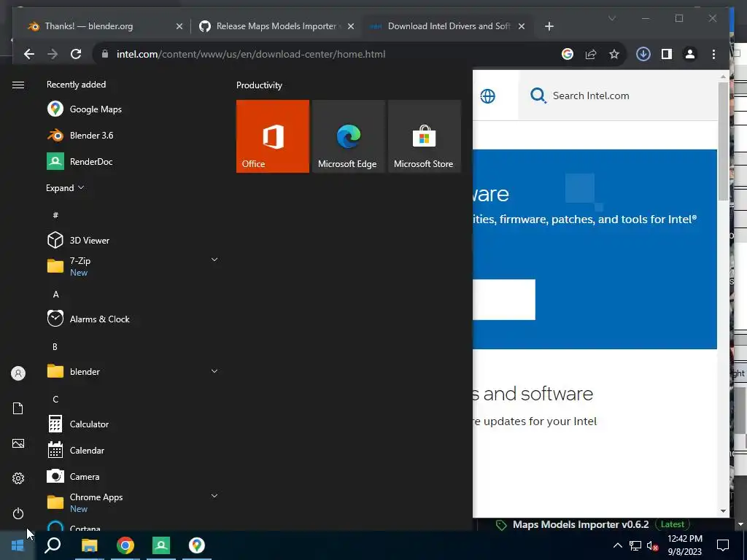Bookmark this page with the star icon

click(x=614, y=54)
